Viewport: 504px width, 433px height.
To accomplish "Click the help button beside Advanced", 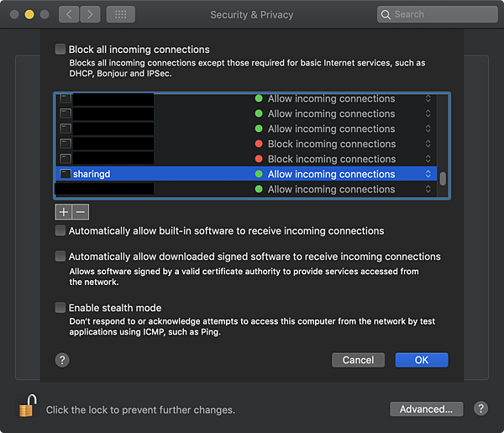I will tap(480, 409).
